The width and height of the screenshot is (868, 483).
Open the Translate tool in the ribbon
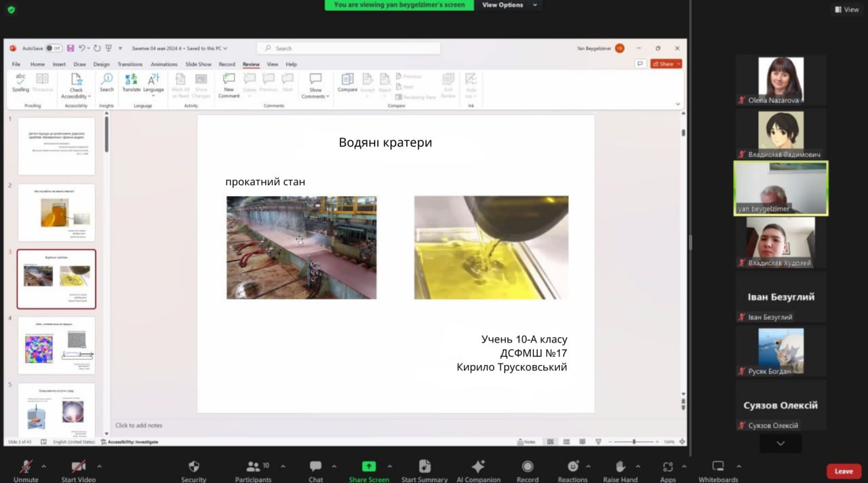[x=131, y=81]
